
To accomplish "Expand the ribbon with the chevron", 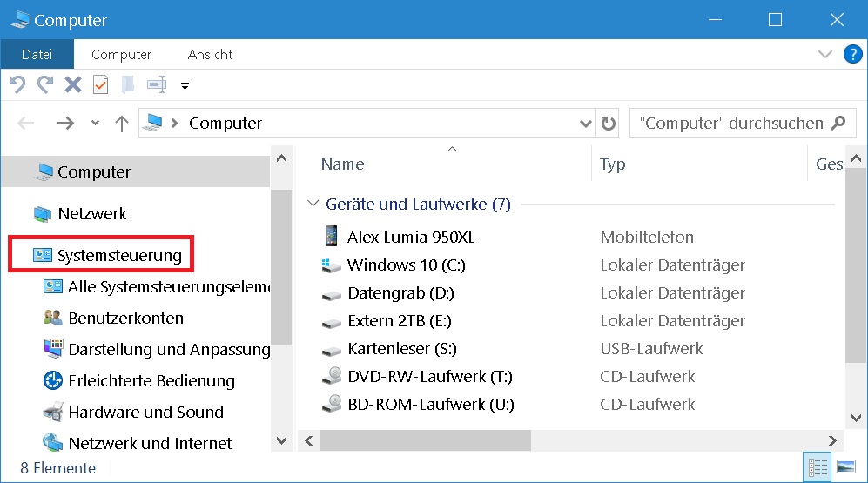I will [826, 54].
